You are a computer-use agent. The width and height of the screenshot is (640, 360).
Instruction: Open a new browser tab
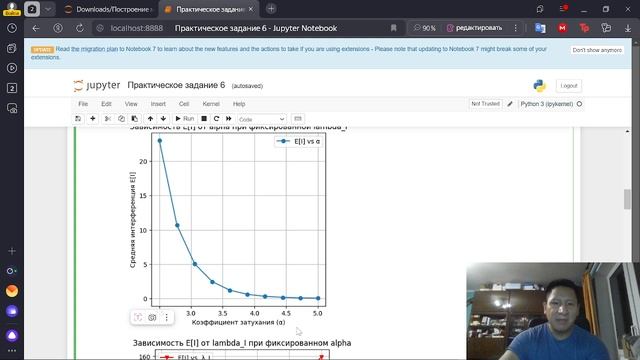tap(271, 9)
